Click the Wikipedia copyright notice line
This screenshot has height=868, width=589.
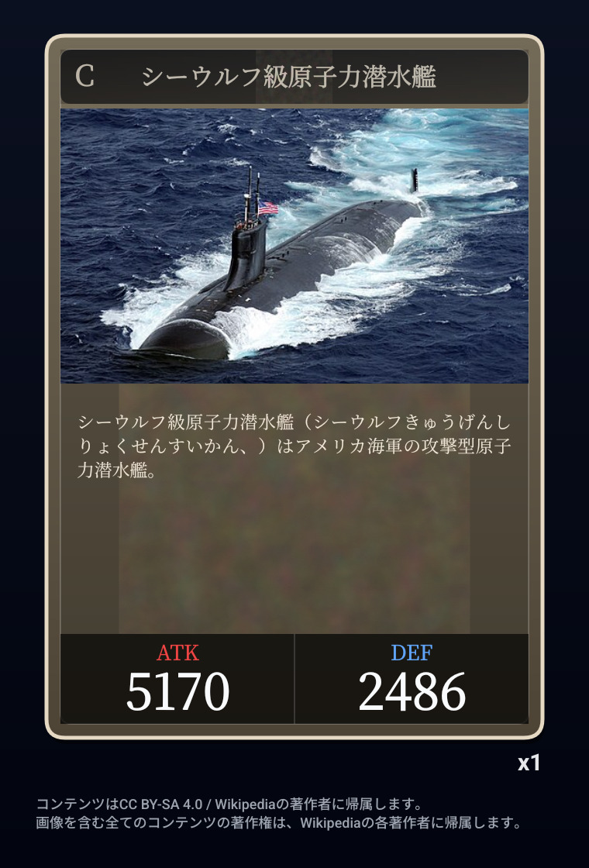tap(279, 822)
